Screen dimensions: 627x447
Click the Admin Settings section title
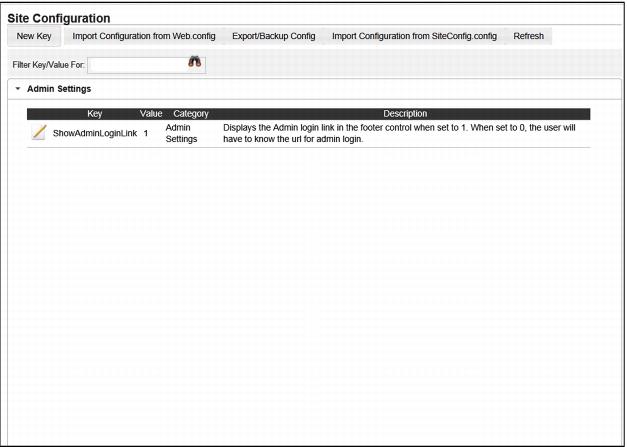click(x=59, y=89)
